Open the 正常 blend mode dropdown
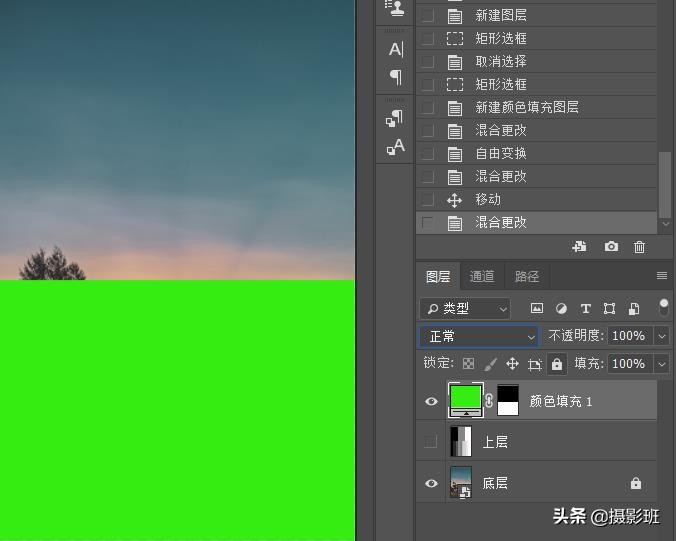Image resolution: width=676 pixels, height=541 pixels. (x=479, y=336)
